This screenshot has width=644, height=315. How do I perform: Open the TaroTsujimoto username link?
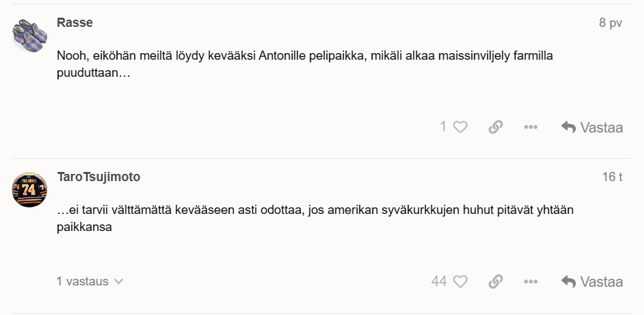coord(98,177)
